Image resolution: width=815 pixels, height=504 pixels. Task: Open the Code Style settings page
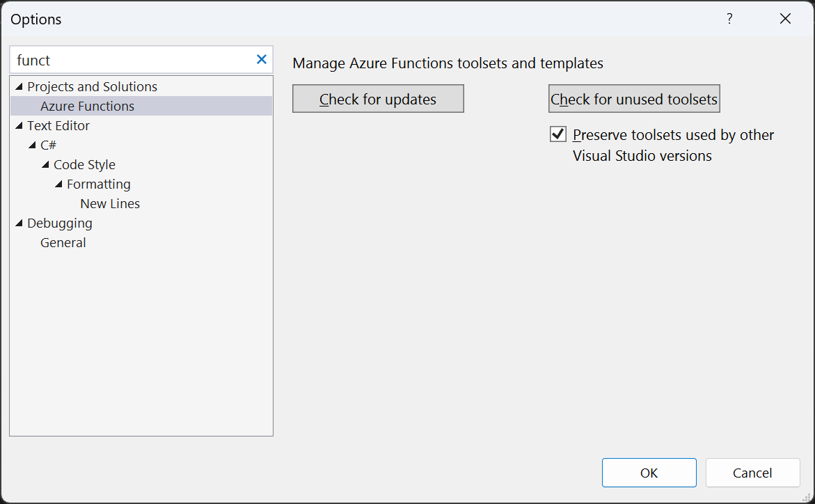point(84,164)
